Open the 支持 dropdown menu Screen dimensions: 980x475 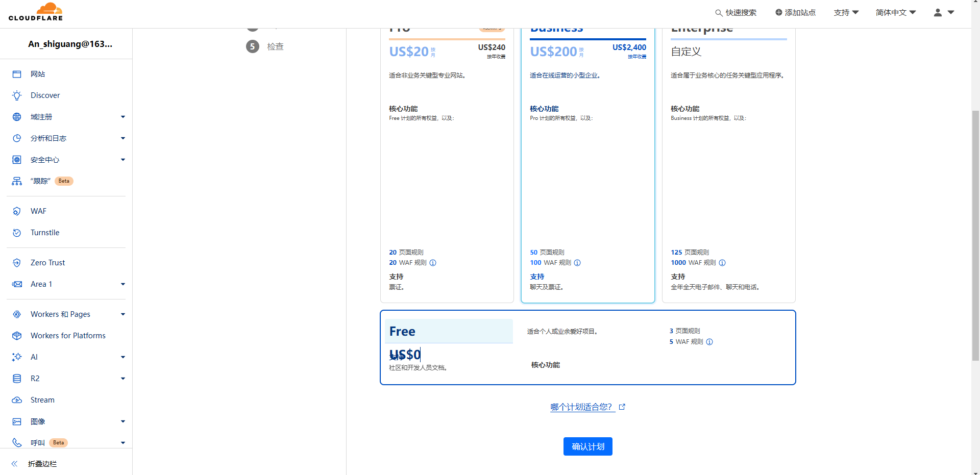pos(846,13)
